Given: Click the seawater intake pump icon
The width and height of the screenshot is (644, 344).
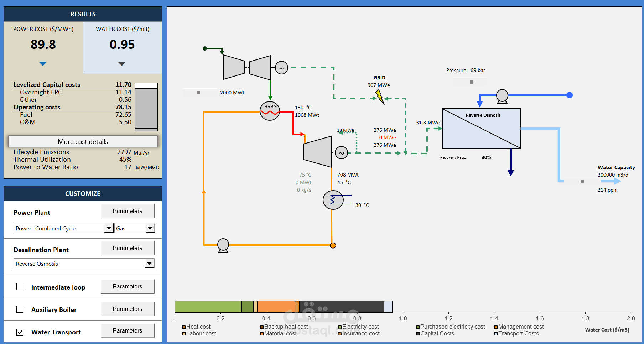Looking at the screenshot, I should click(x=502, y=96).
